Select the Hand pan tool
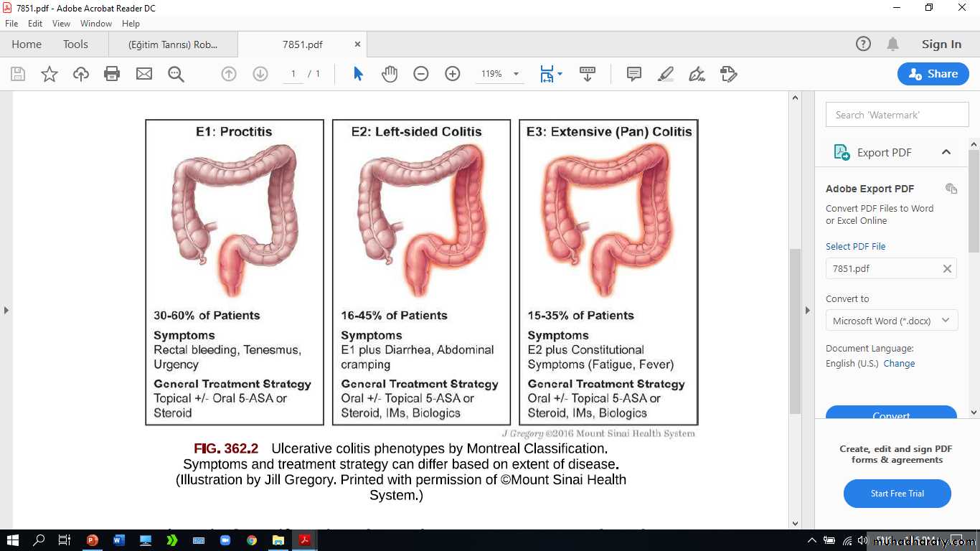This screenshot has width=980, height=551. click(390, 74)
